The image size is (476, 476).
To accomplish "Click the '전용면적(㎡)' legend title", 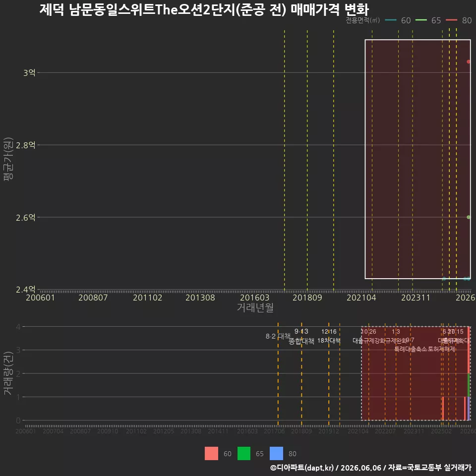I will pos(363,20).
